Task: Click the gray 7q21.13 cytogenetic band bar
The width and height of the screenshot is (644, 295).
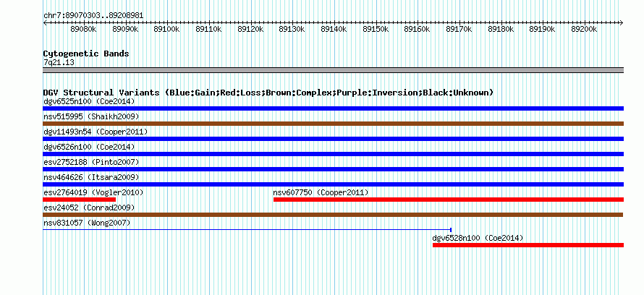Action: [333, 70]
